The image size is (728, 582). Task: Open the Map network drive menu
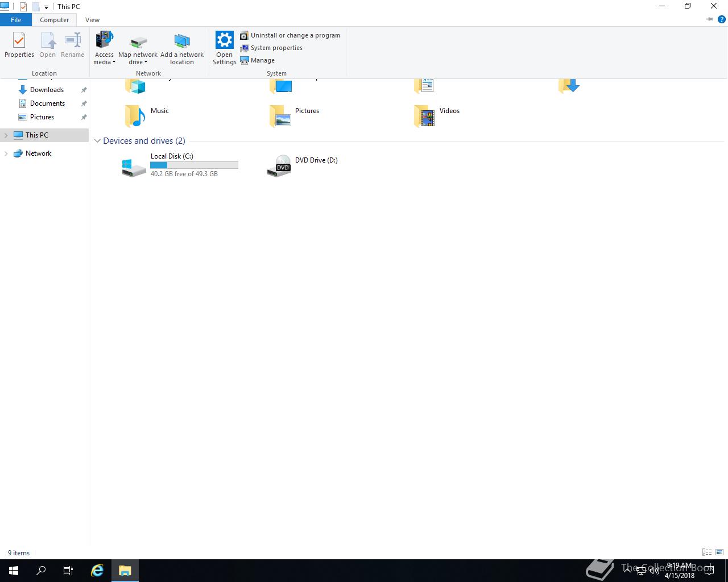pyautogui.click(x=138, y=48)
